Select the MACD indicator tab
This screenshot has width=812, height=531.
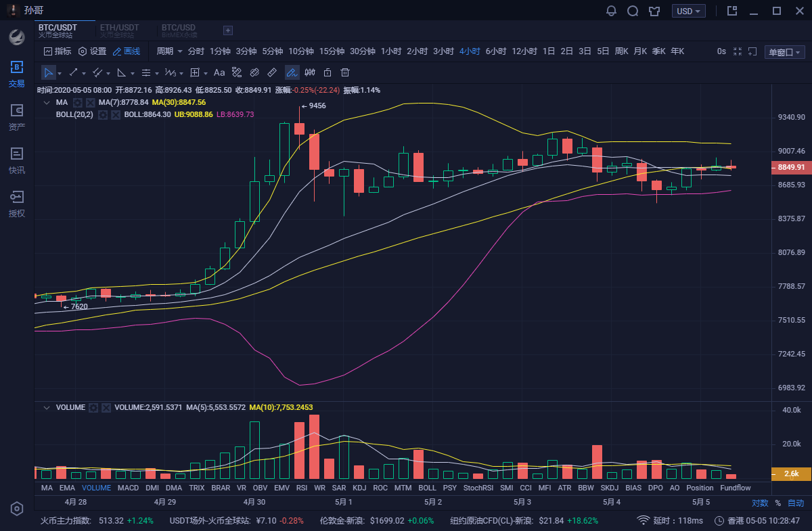tap(128, 488)
